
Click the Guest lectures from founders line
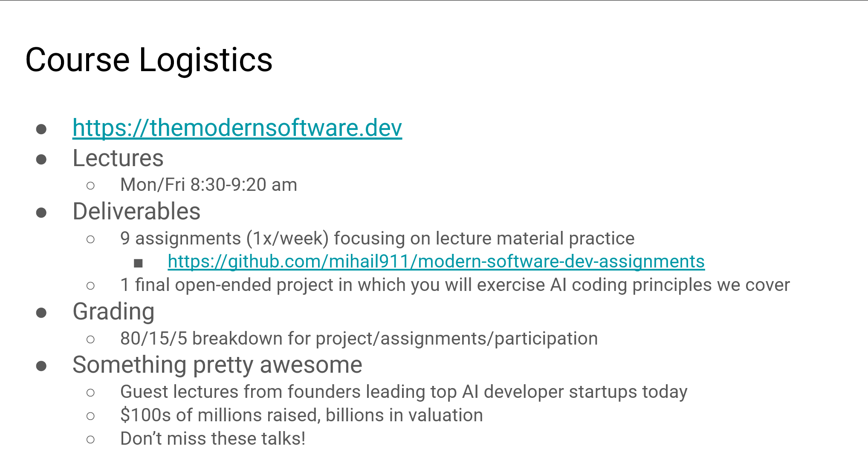(403, 392)
